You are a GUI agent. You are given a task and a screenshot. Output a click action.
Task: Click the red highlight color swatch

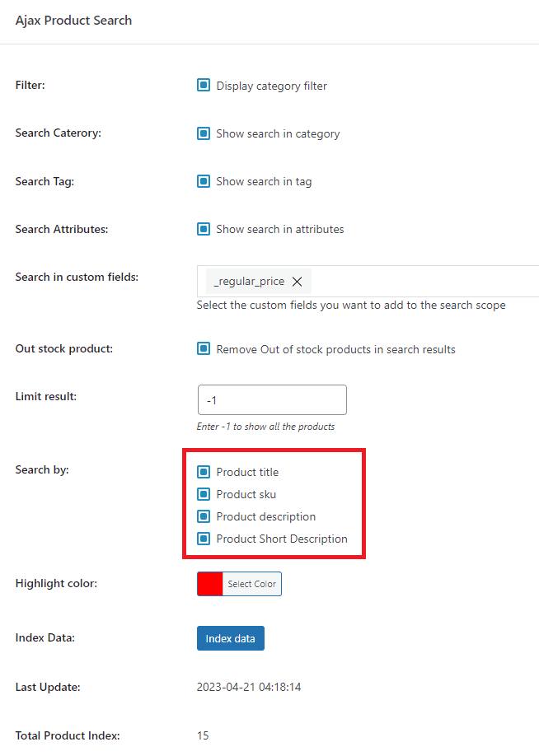210,584
